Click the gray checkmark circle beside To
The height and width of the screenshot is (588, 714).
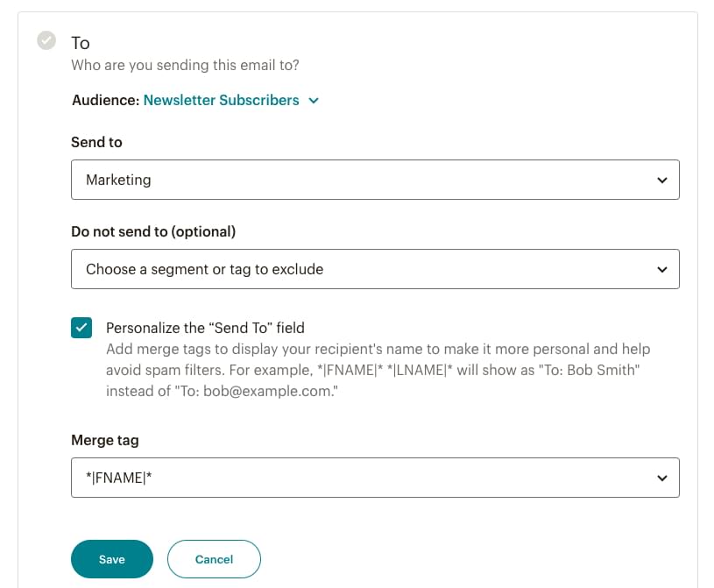tap(46, 40)
